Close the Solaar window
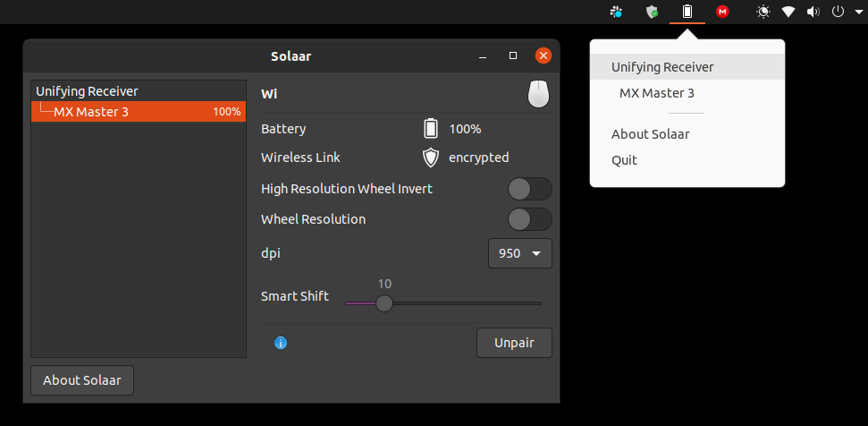The height and width of the screenshot is (426, 868). 544,55
